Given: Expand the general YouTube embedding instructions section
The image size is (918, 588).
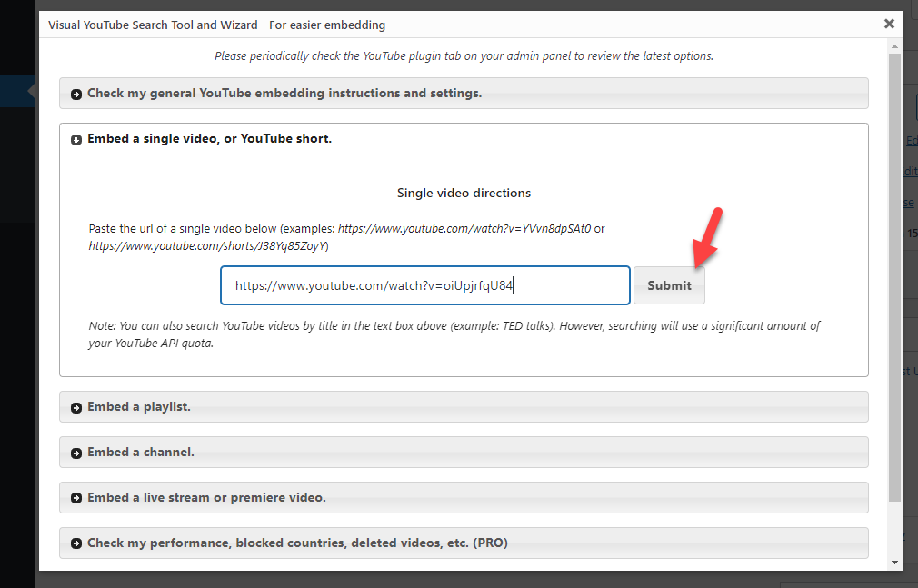Looking at the screenshot, I should pos(464,93).
